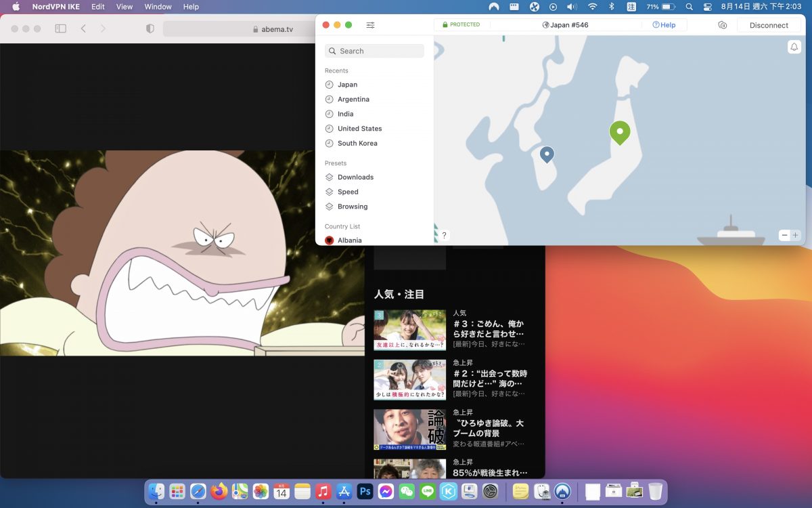Image resolution: width=812 pixels, height=508 pixels.
Task: Go back in Safari
Action: [83, 29]
